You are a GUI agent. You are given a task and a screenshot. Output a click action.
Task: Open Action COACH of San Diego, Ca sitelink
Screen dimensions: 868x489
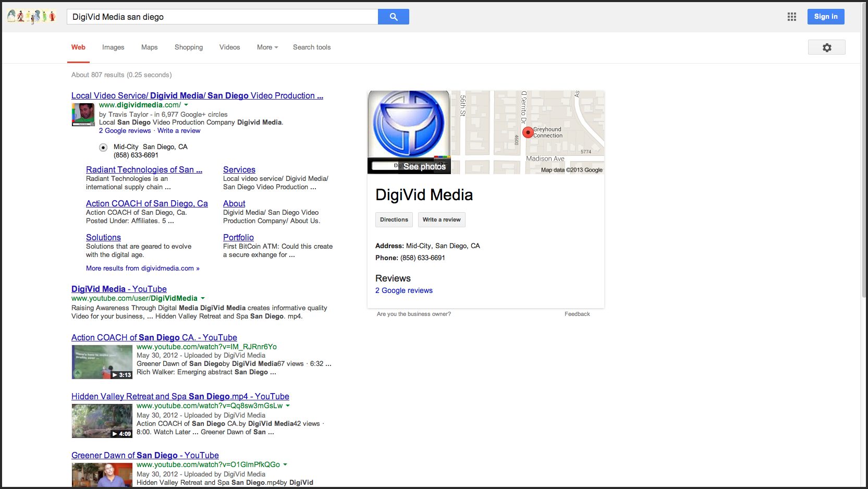click(147, 204)
